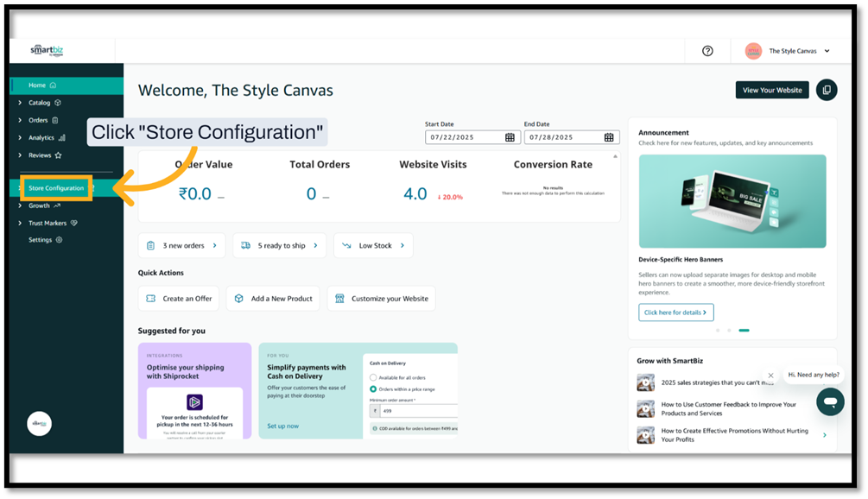Click the copy website link icon
Viewport: 868px width, 499px height.
point(827,90)
